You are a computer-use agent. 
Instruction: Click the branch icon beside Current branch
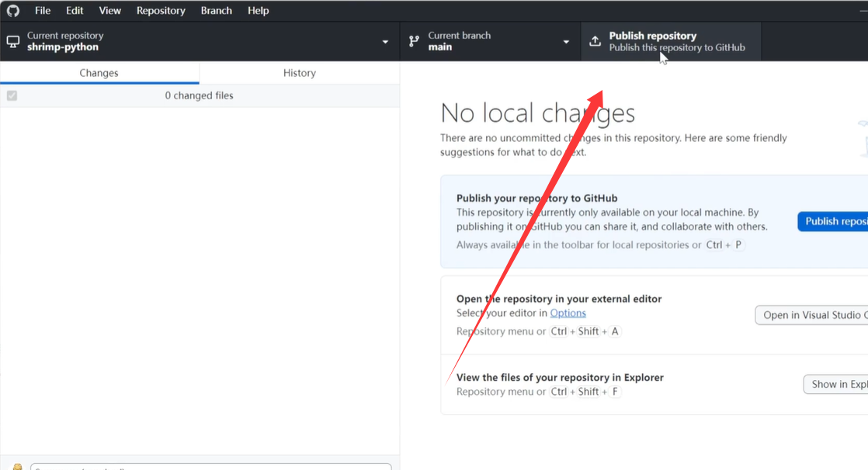click(414, 41)
